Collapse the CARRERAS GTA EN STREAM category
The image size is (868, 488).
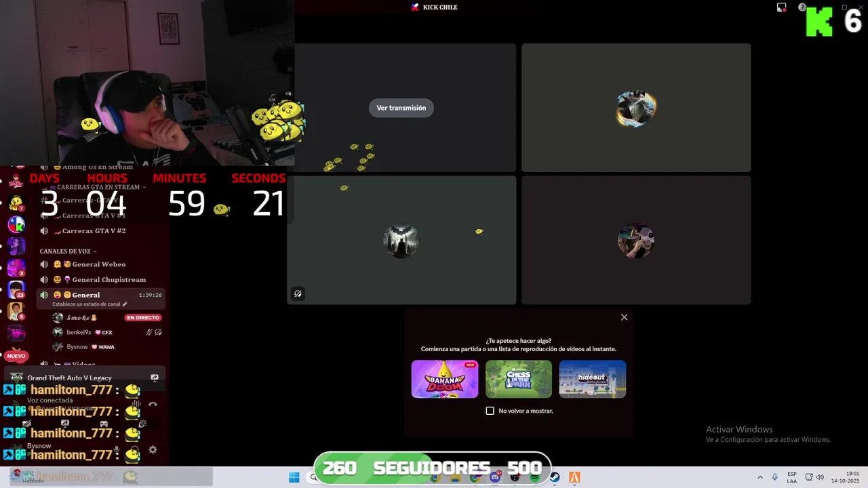100,187
